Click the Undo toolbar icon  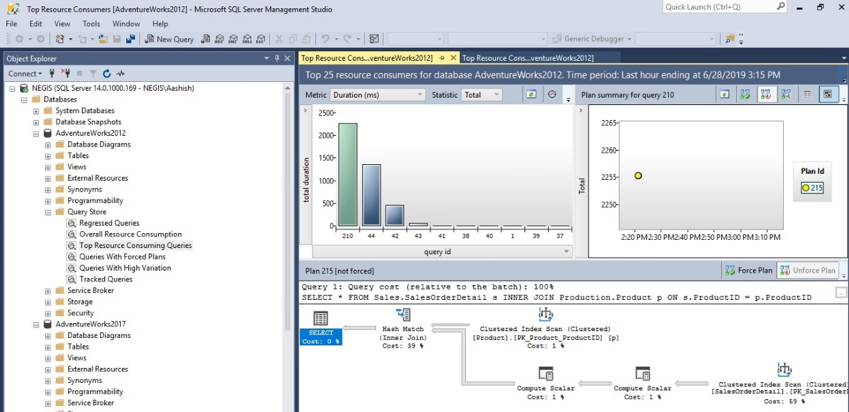coord(325,39)
